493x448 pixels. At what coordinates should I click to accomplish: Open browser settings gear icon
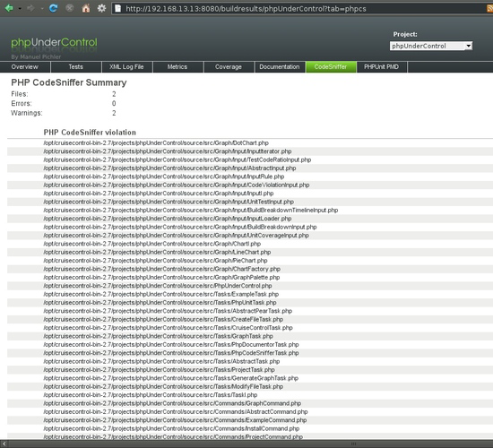[101, 8]
